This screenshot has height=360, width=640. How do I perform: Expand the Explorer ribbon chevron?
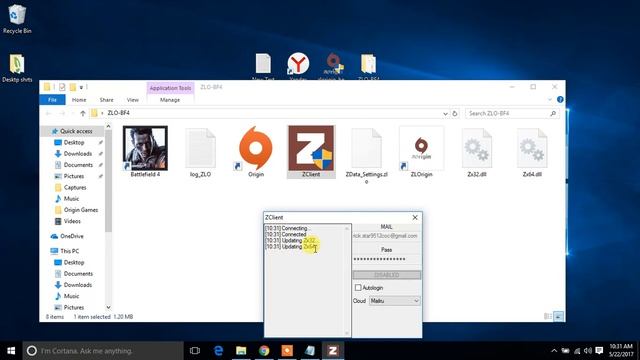550,100
